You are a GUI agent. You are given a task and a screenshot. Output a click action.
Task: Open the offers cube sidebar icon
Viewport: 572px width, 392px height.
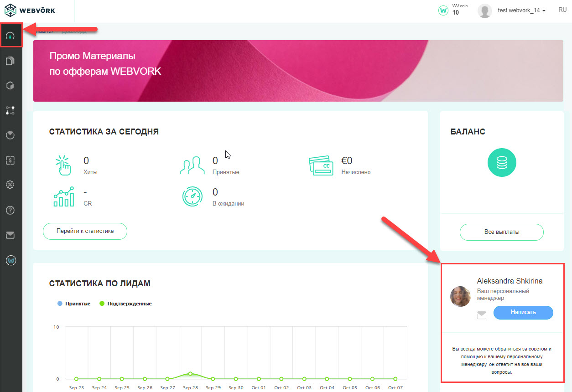[10, 85]
